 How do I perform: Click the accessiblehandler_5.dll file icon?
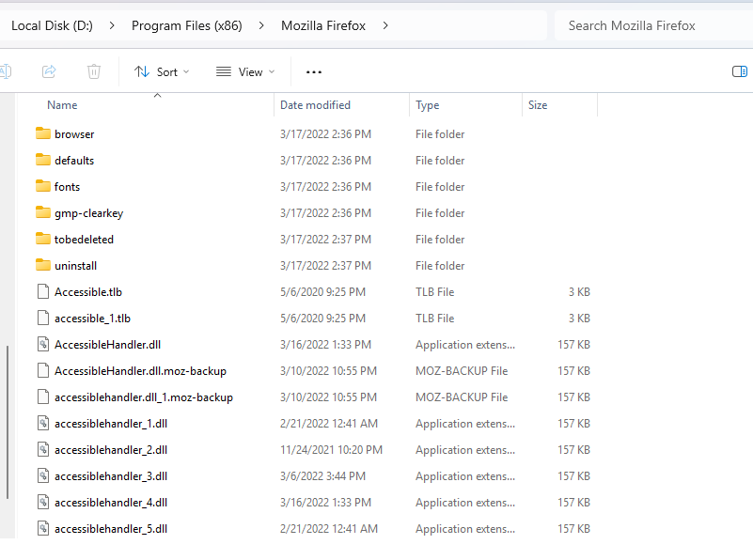43,529
